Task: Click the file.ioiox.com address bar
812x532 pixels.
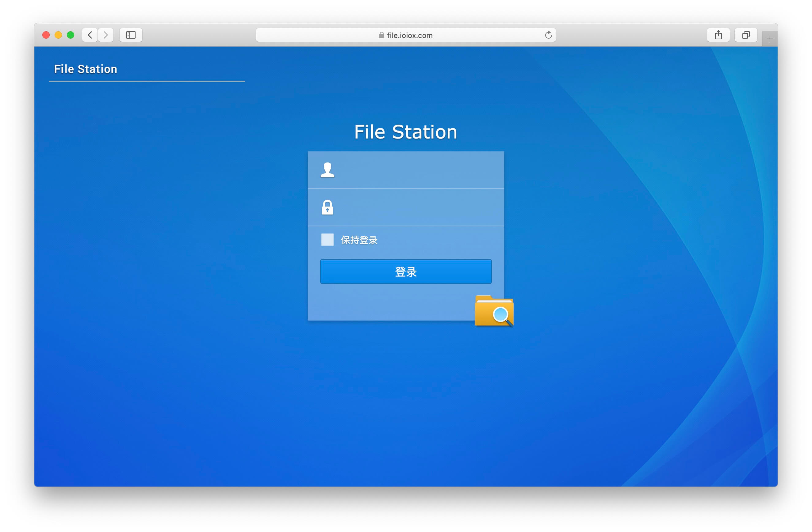Action: tap(406, 35)
